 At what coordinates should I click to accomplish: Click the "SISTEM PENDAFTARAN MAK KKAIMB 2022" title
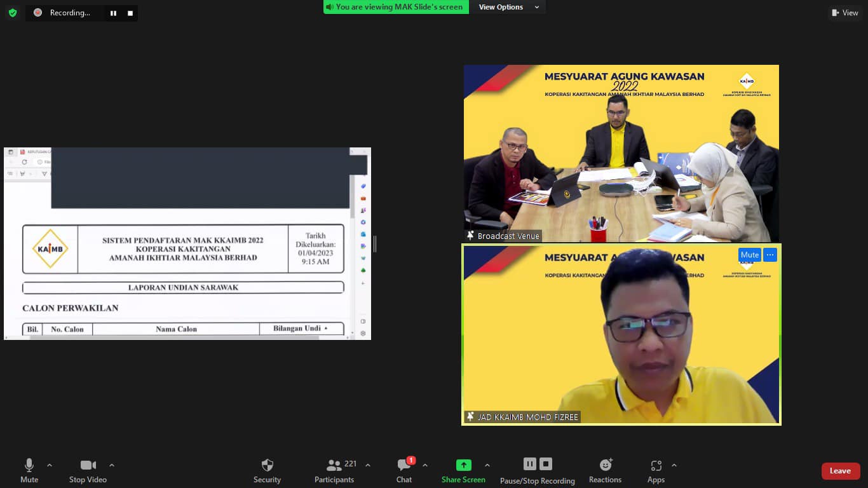(183, 240)
